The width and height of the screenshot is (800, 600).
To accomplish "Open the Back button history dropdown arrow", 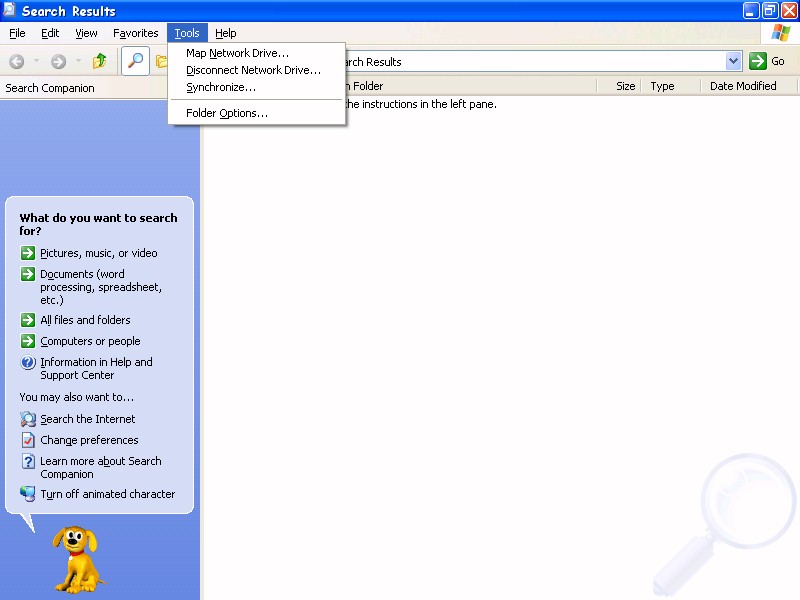I will (x=36, y=61).
